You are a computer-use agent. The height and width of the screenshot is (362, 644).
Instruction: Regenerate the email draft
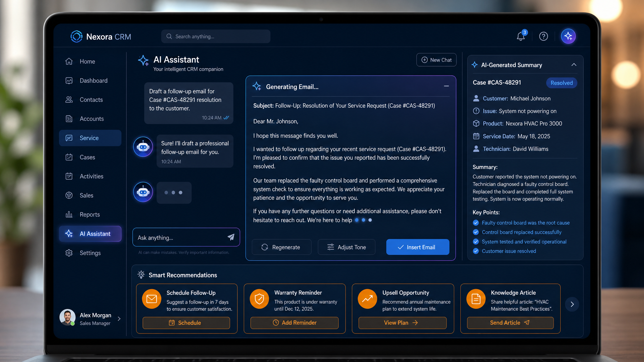[281, 247]
